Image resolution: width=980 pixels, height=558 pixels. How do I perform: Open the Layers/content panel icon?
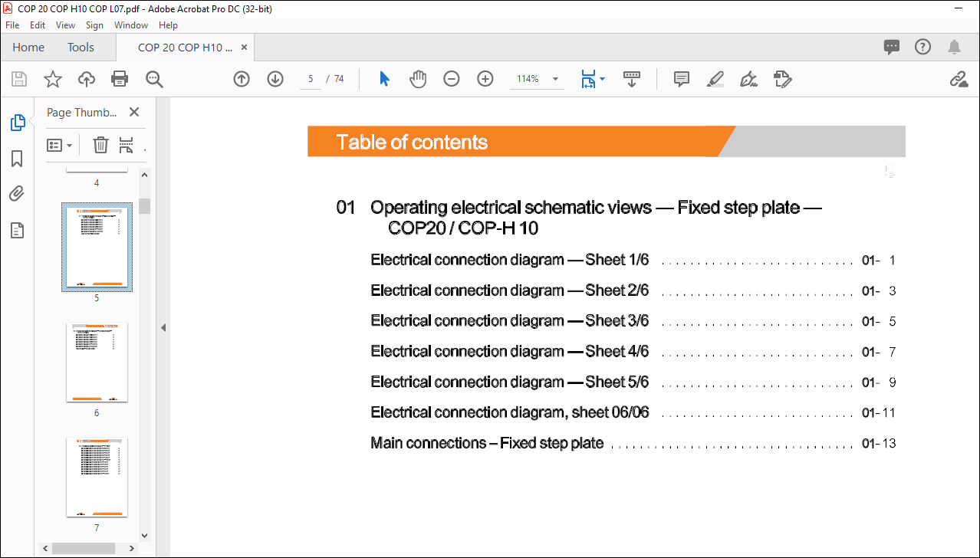point(17,230)
